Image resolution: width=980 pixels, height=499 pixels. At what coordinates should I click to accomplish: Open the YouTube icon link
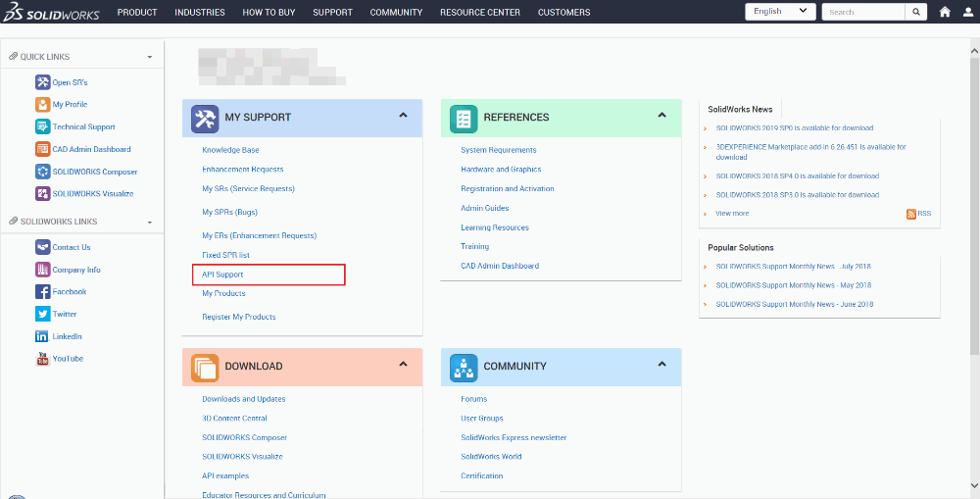pos(42,359)
